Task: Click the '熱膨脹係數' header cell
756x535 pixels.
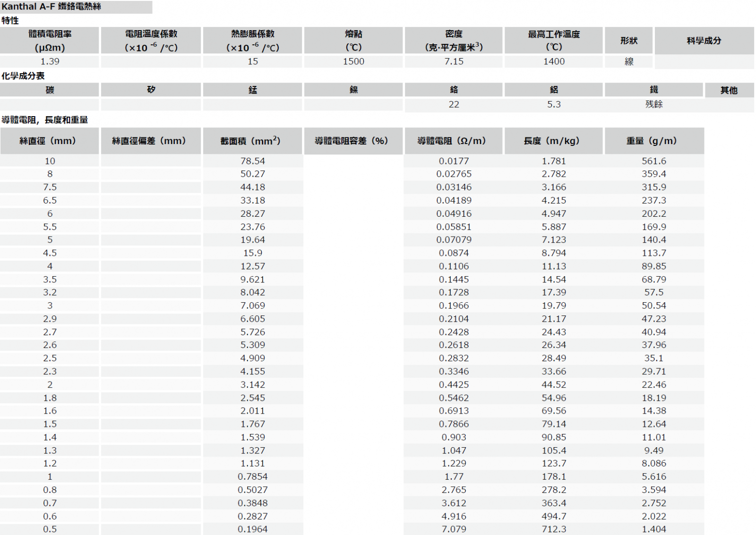Action: [253, 41]
